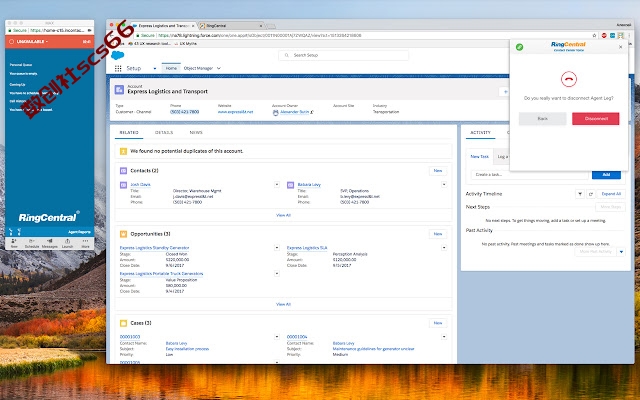Click the duplicate notice icon

(x=123, y=151)
